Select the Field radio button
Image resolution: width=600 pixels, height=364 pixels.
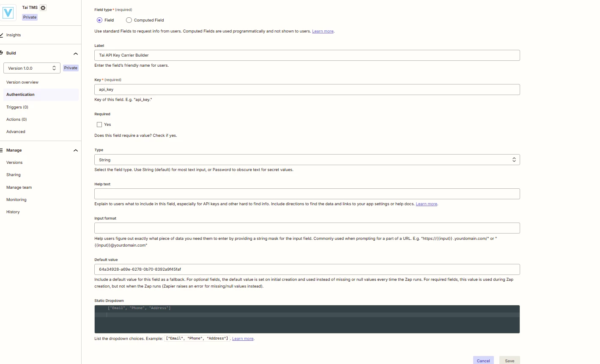pos(99,20)
